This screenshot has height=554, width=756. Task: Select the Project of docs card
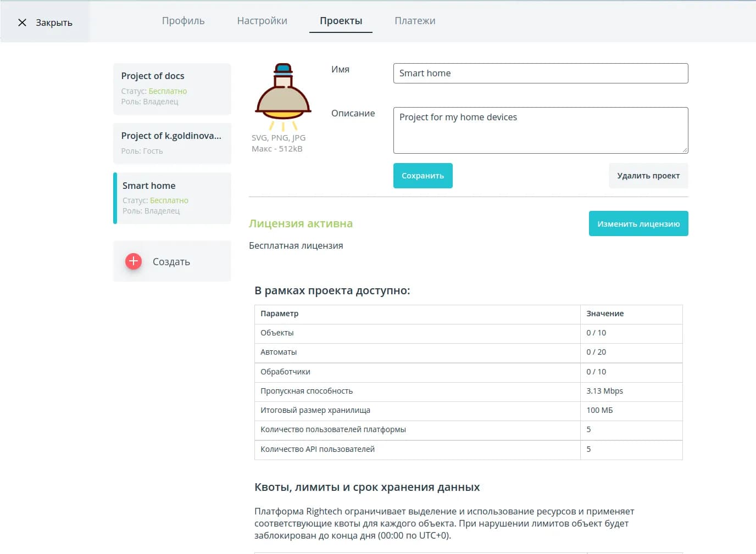pyautogui.click(x=172, y=88)
